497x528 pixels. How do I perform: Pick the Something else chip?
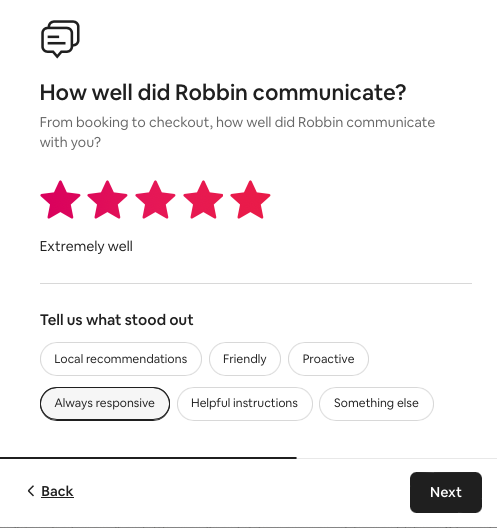(x=376, y=403)
